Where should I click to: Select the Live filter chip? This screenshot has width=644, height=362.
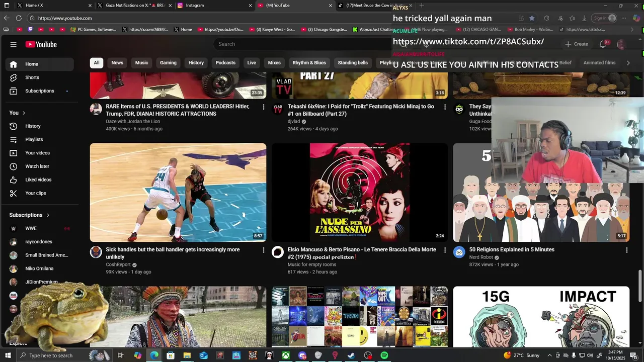click(x=252, y=63)
